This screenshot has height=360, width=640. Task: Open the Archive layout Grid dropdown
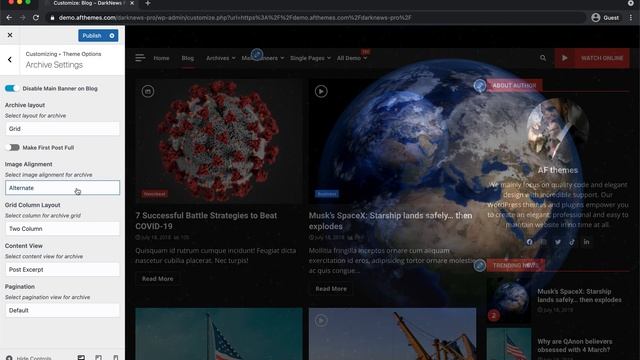[x=62, y=129]
